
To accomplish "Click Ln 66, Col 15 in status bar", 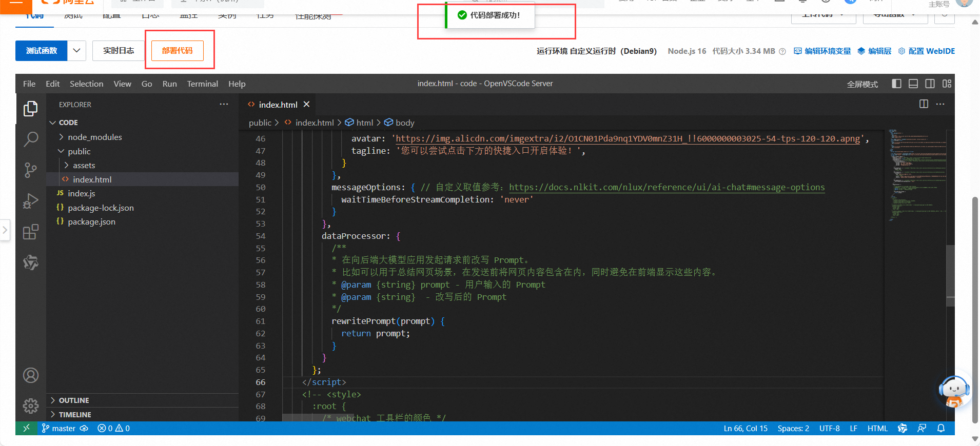I will click(x=746, y=428).
